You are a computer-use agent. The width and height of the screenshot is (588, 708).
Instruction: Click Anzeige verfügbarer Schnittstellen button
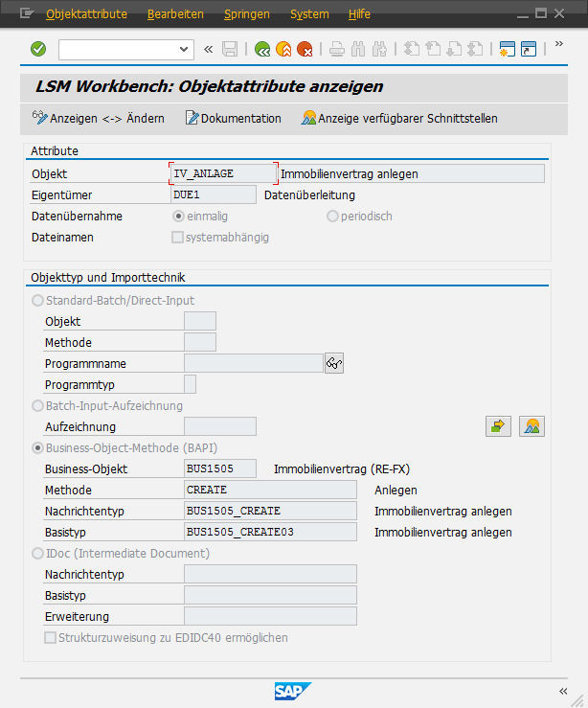399,118
